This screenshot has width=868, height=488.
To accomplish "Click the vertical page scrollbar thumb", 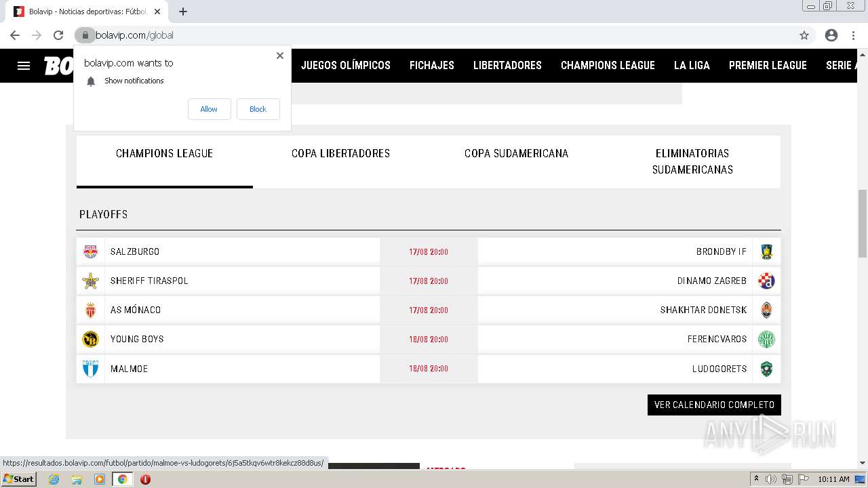I will [x=863, y=224].
